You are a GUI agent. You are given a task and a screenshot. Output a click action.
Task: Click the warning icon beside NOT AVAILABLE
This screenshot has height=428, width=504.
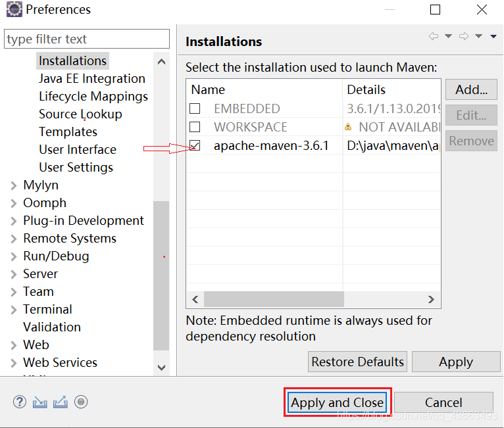pos(348,127)
